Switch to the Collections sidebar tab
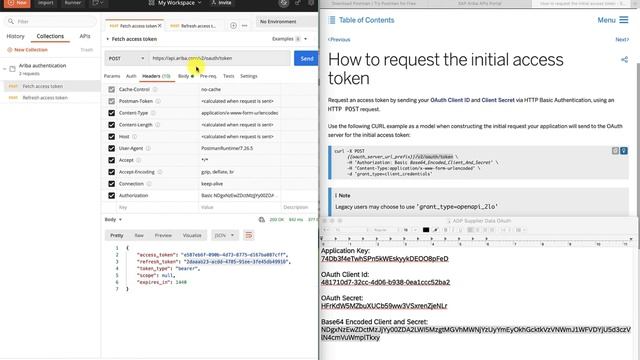Screen dimensions: 640x360 click(50, 36)
